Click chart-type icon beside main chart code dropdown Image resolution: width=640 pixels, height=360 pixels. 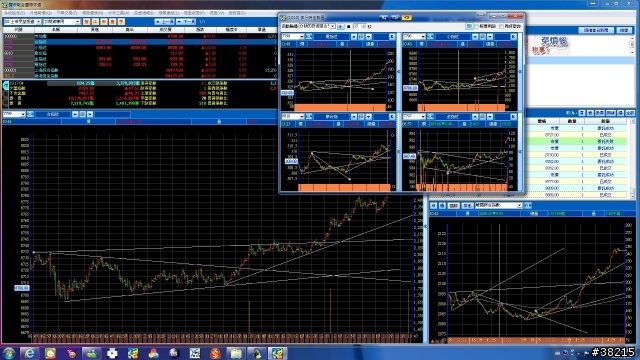30,114
